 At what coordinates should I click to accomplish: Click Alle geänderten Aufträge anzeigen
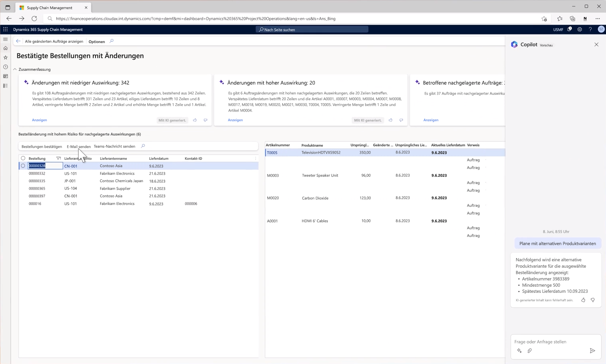click(54, 41)
